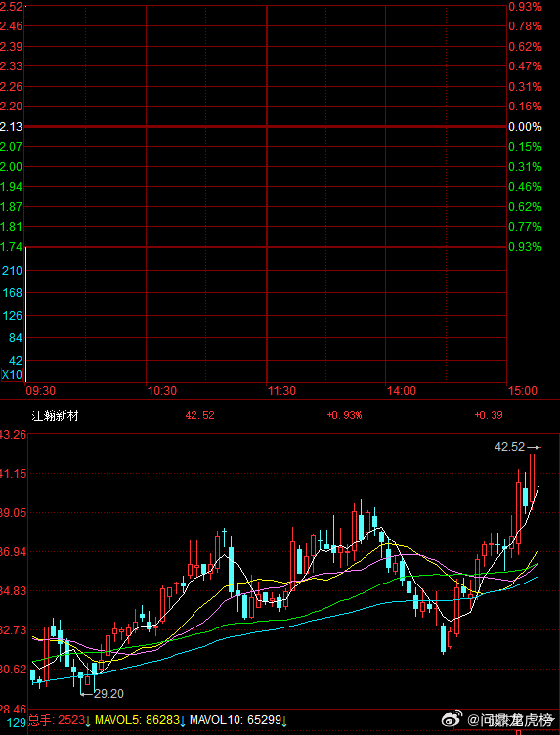The width and height of the screenshot is (560, 735).
Task: Click the MAVOL5: 86283 indicator
Action: point(141,720)
